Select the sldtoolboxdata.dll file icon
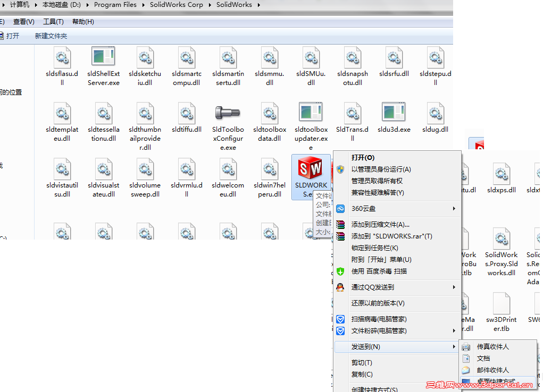This screenshot has width=543, height=392. [270, 113]
